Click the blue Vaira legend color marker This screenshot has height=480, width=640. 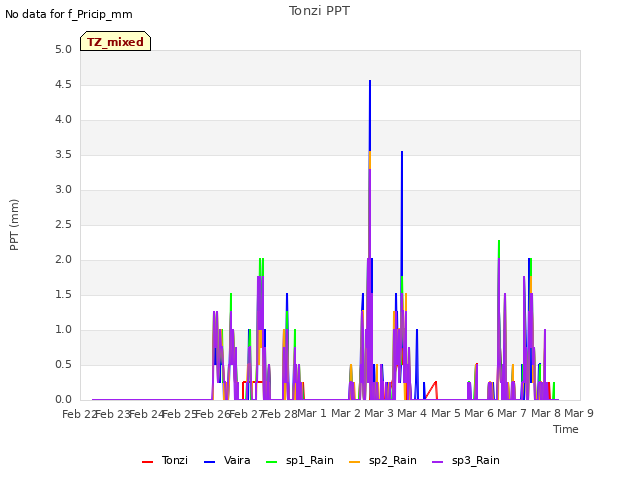tap(209, 462)
